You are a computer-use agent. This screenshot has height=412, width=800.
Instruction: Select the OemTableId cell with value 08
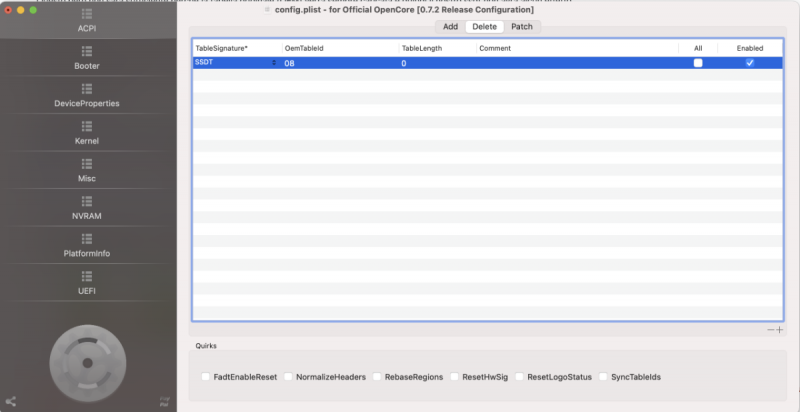click(340, 63)
